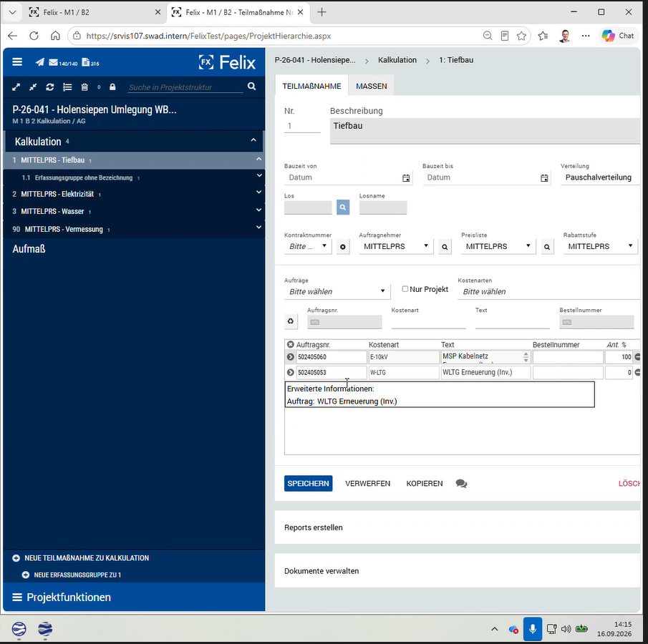Toggle the Nur Projekt checkbox

point(405,289)
